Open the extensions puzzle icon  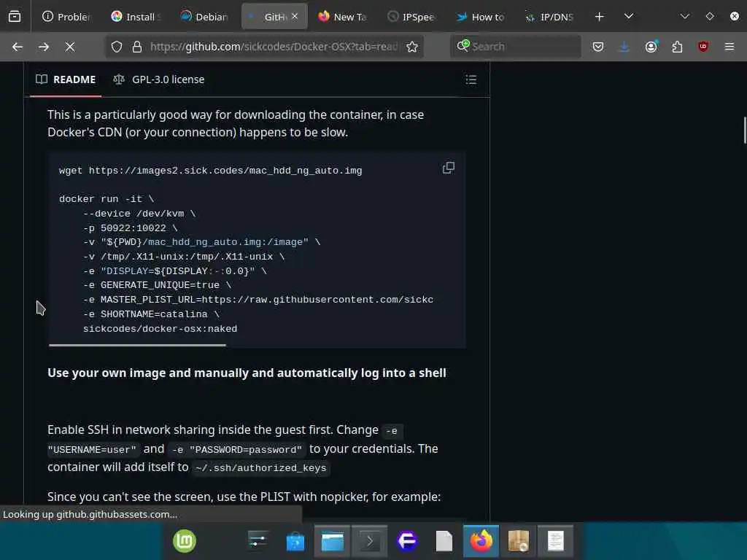click(677, 47)
